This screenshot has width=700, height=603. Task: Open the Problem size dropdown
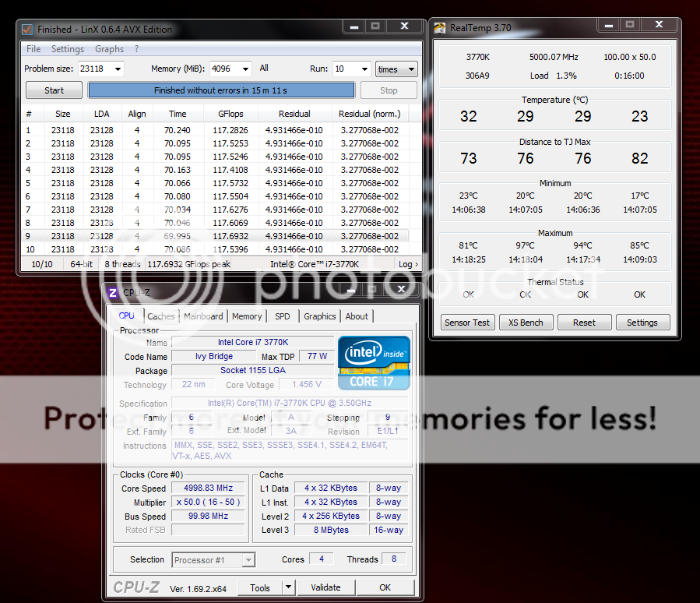(x=118, y=69)
